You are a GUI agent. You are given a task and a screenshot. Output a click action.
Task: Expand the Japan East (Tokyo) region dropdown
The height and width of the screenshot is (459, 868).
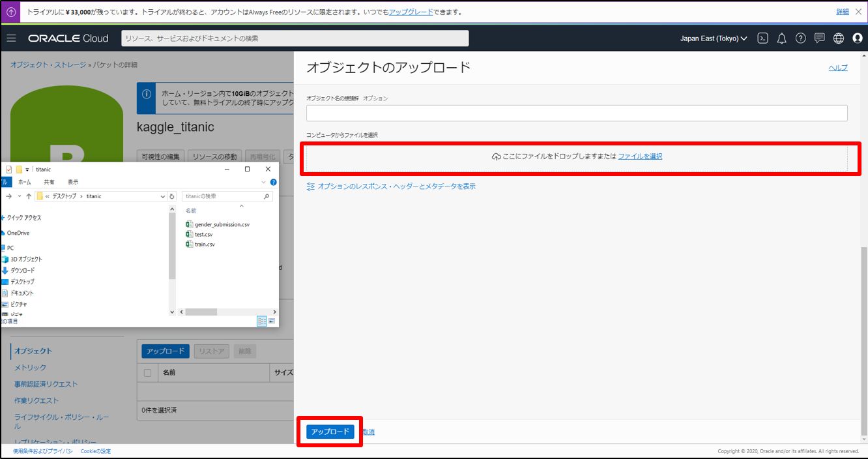coord(714,38)
